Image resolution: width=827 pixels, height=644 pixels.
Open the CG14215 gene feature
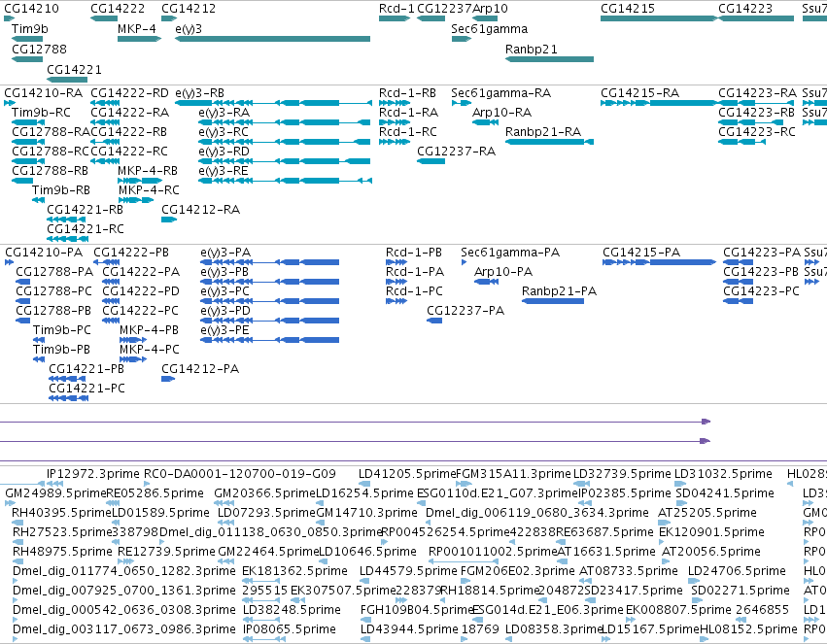coord(659,18)
